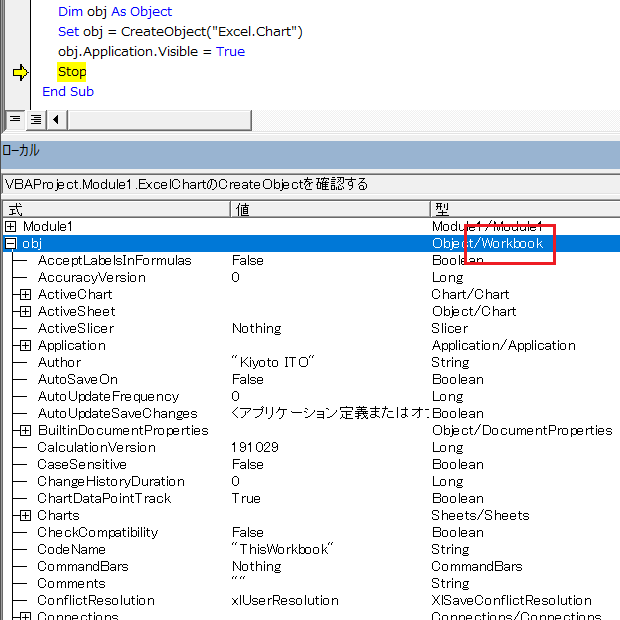Select the ChangeHistoryDuration row
This screenshot has height=620, width=620.
(x=312, y=482)
